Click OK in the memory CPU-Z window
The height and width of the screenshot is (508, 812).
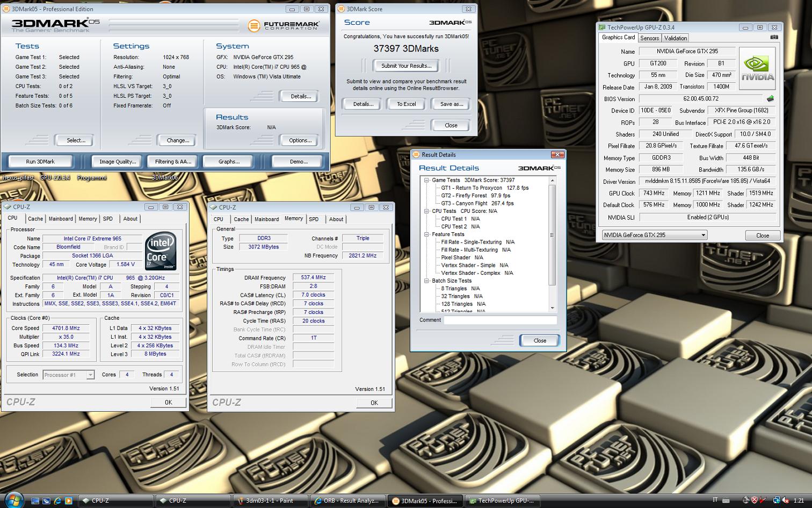click(374, 403)
